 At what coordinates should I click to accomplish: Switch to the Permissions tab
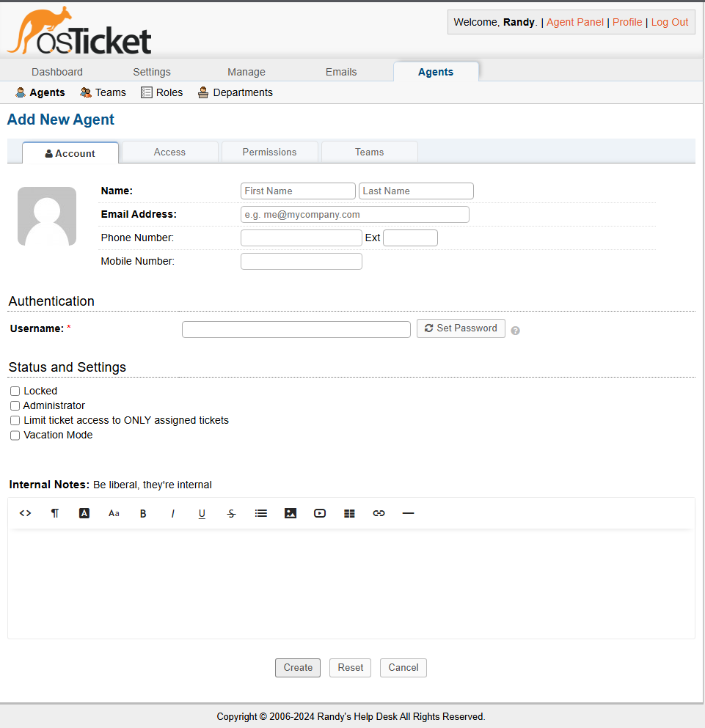pyautogui.click(x=269, y=152)
